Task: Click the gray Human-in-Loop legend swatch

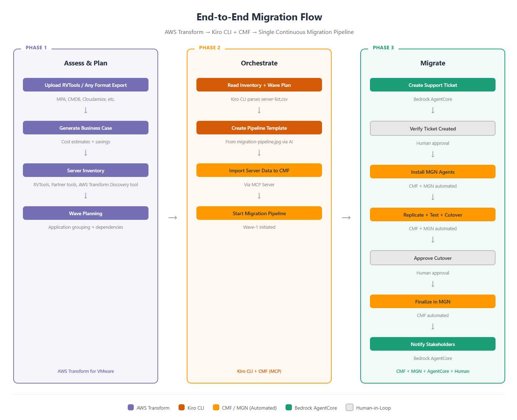Action: [350, 407]
